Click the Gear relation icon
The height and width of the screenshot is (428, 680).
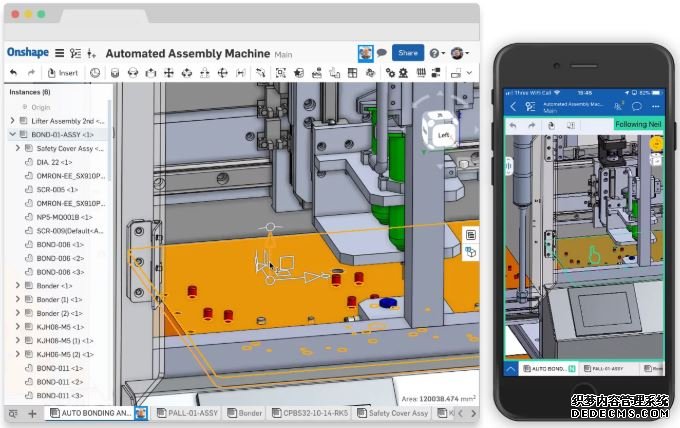(x=370, y=73)
